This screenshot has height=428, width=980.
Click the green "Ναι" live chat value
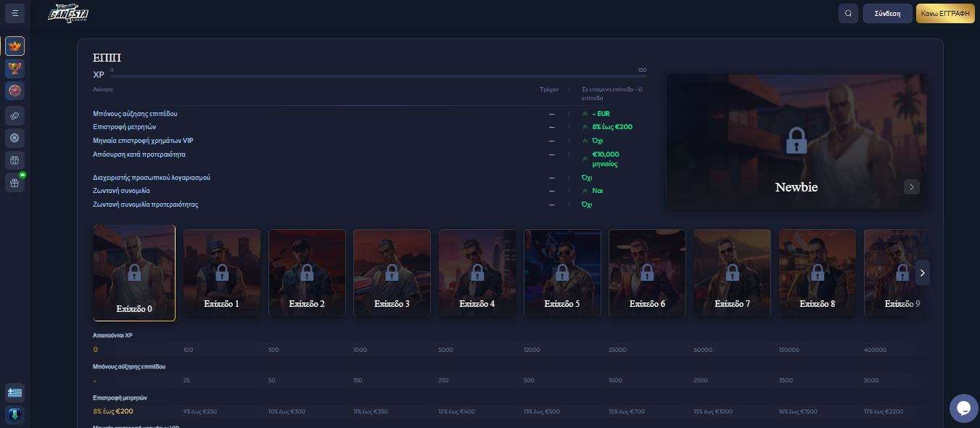pos(598,191)
